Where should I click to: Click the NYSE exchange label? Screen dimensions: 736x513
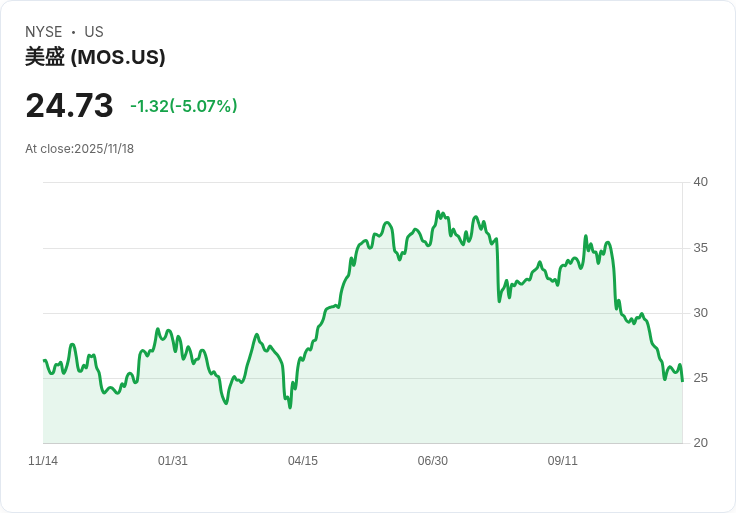44,32
